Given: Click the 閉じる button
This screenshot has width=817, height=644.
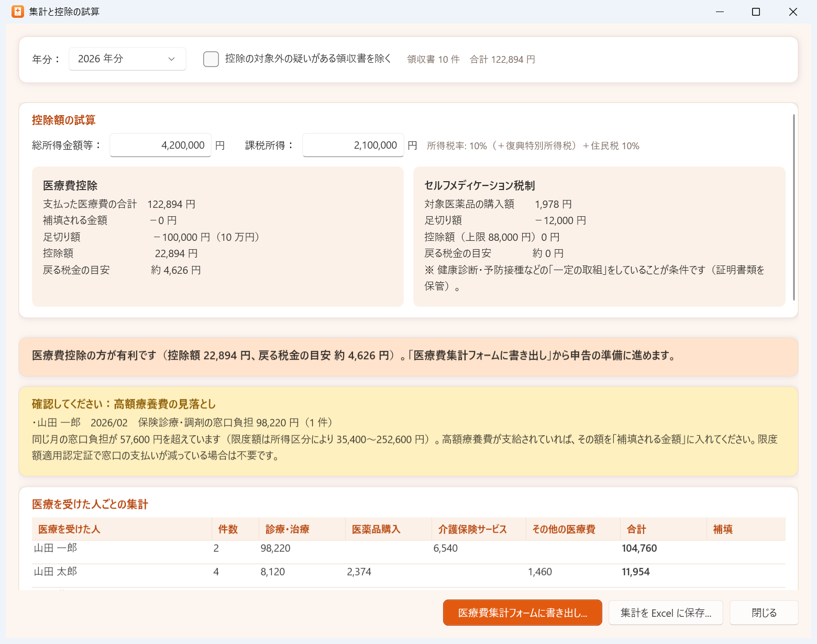Looking at the screenshot, I should (764, 613).
